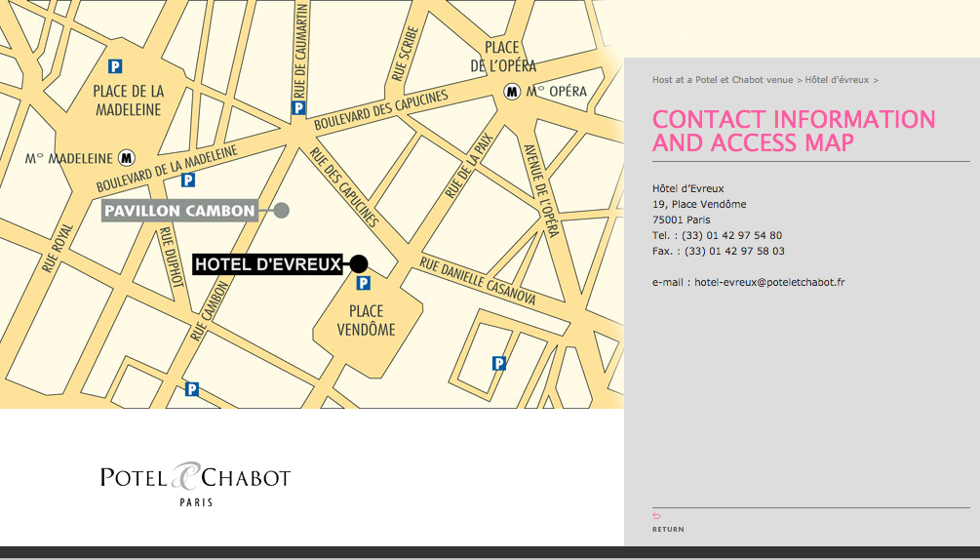The image size is (980, 560).
Task: Click the '19, Place Vendôme' address line
Action: [x=699, y=204]
